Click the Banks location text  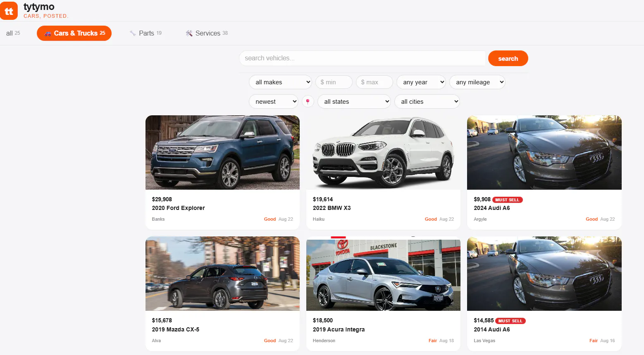click(x=158, y=219)
